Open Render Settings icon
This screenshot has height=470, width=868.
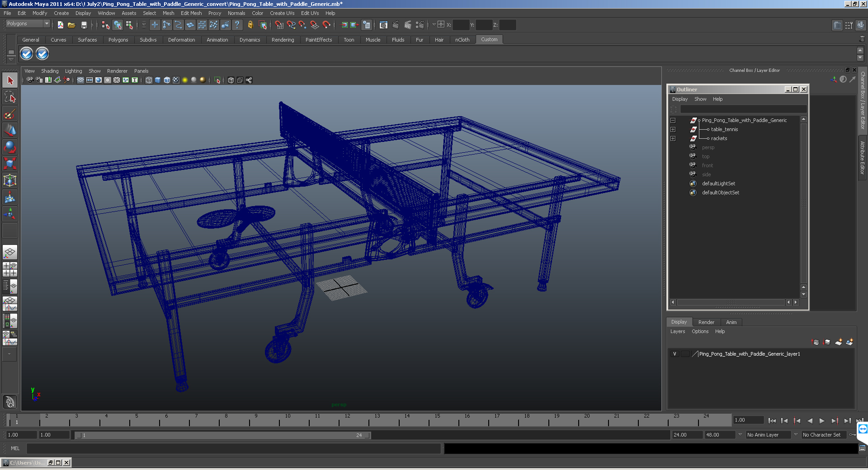(420, 25)
